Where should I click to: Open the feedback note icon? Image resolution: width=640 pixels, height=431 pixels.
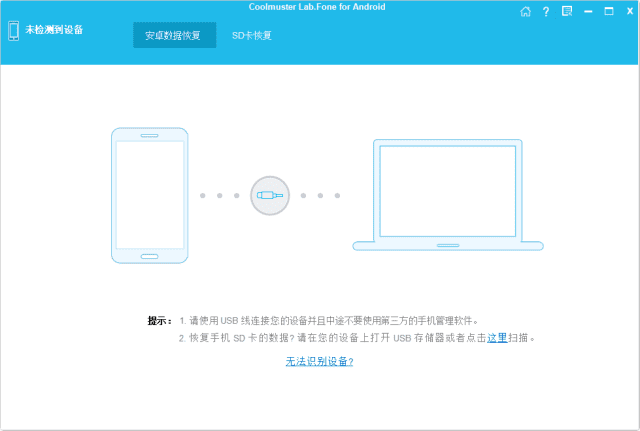point(567,12)
